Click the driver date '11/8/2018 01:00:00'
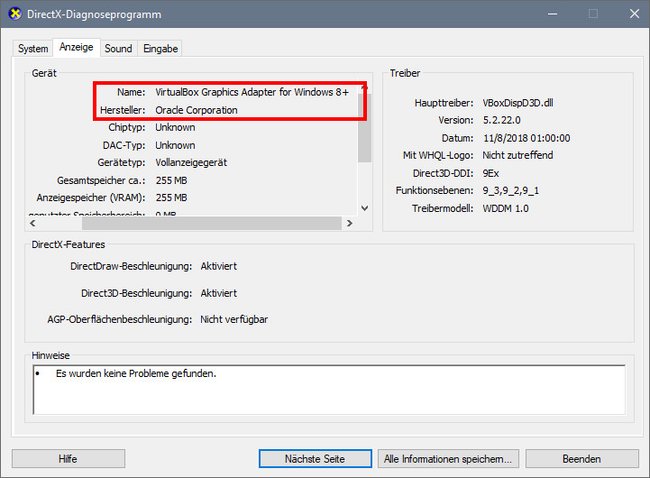This screenshot has width=650, height=478. [x=526, y=138]
